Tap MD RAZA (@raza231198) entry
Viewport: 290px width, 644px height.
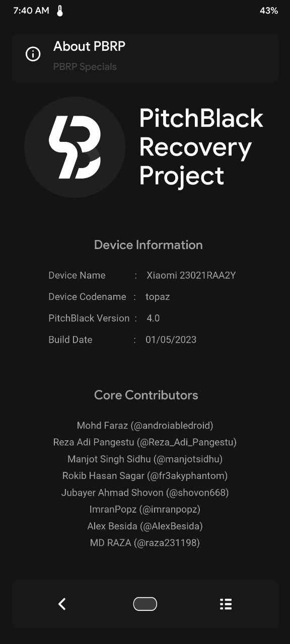(x=145, y=543)
